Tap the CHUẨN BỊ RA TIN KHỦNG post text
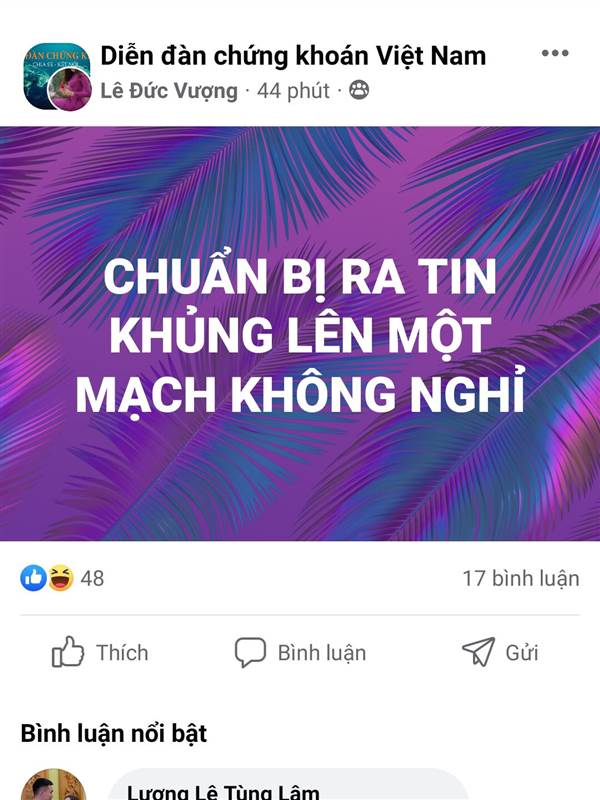The height and width of the screenshot is (800, 600). [x=300, y=335]
